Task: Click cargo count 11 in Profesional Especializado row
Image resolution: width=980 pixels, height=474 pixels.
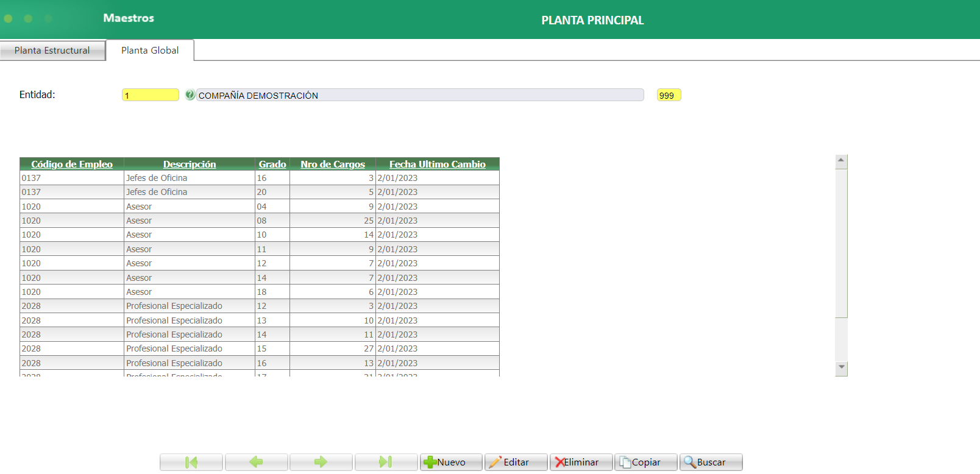Action: click(369, 334)
